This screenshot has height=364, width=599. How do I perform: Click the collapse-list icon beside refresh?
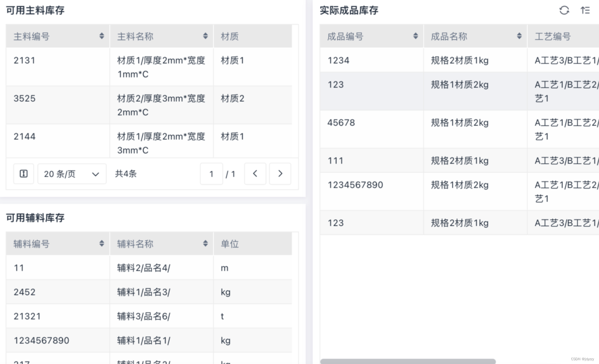[x=585, y=10]
